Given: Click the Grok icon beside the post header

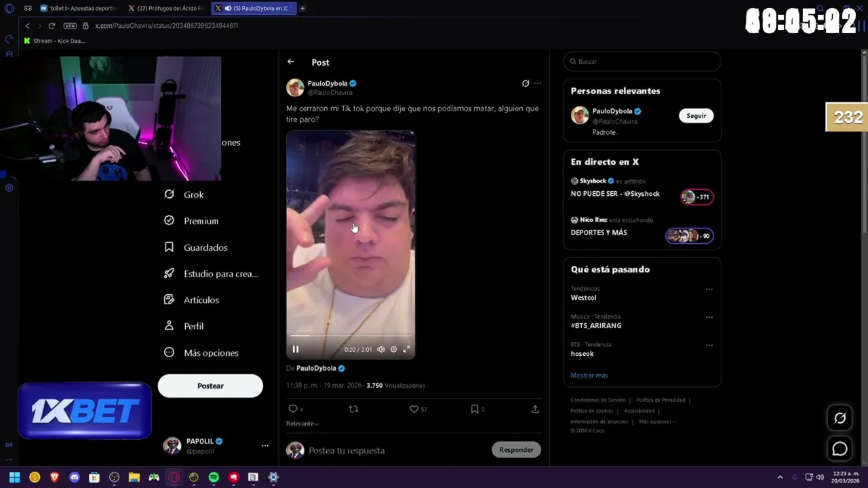Looking at the screenshot, I should (x=526, y=83).
